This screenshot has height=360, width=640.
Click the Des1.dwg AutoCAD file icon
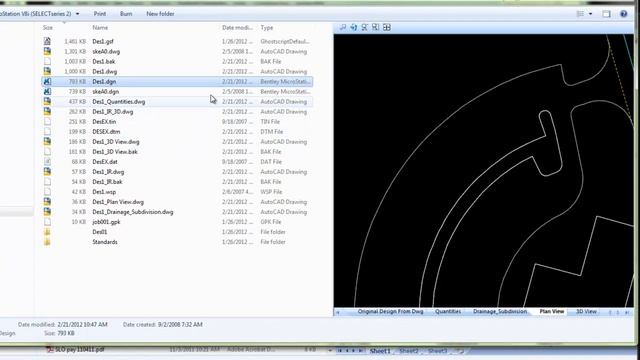[47, 71]
